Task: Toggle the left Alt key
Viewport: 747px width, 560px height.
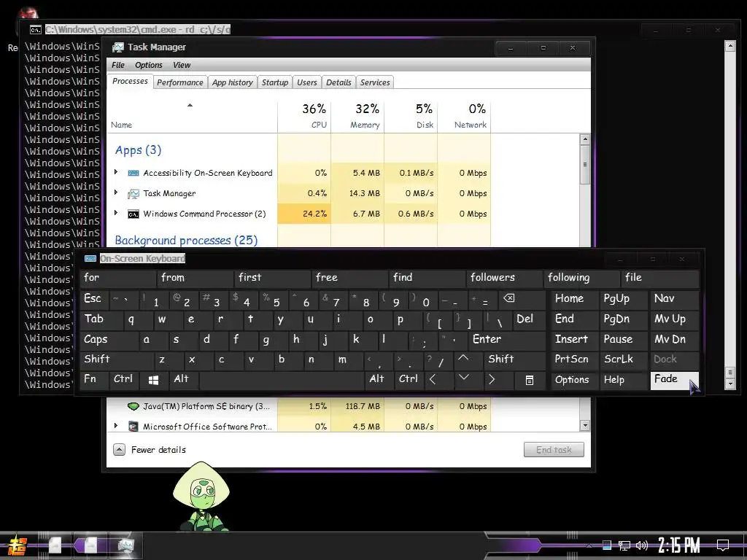Action: pos(183,379)
